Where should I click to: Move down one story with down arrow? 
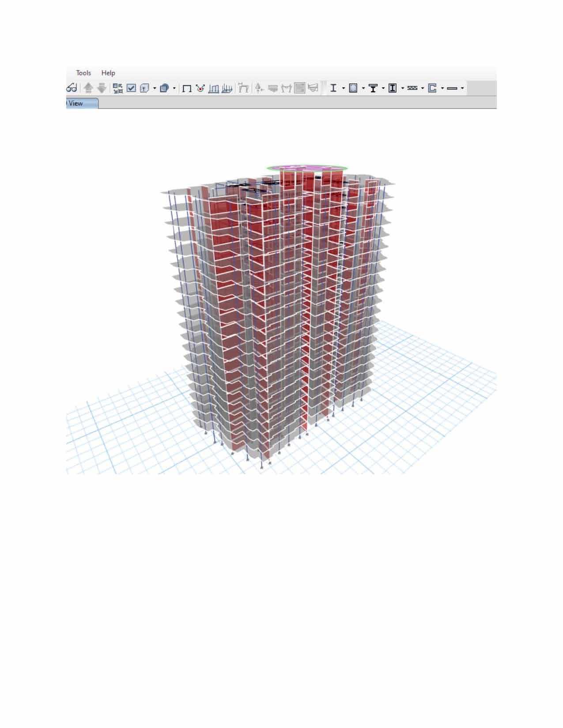[x=102, y=88]
